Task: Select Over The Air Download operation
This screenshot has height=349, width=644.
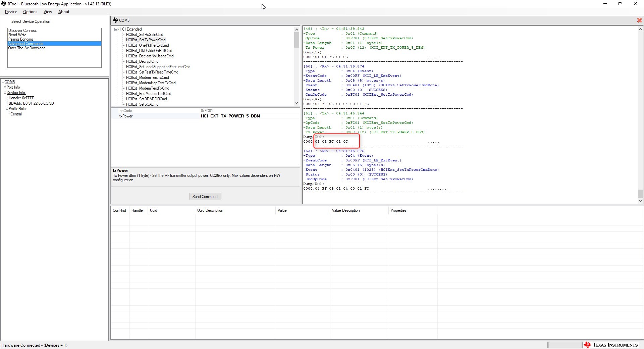Action: (x=54, y=48)
